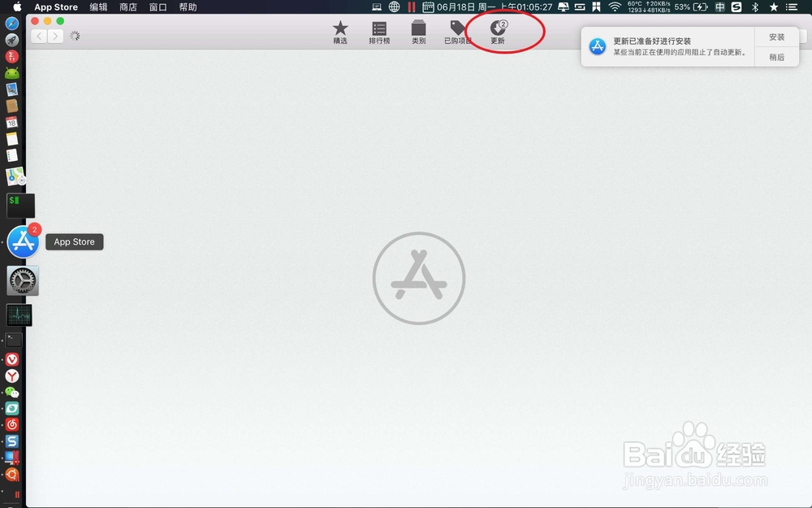Open the green dollar-prompt terminal icon
812x508 pixels.
point(21,206)
